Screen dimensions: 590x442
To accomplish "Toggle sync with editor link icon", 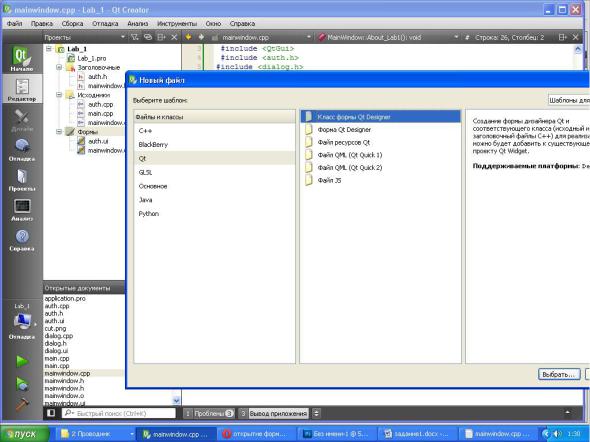I will click(x=148, y=37).
